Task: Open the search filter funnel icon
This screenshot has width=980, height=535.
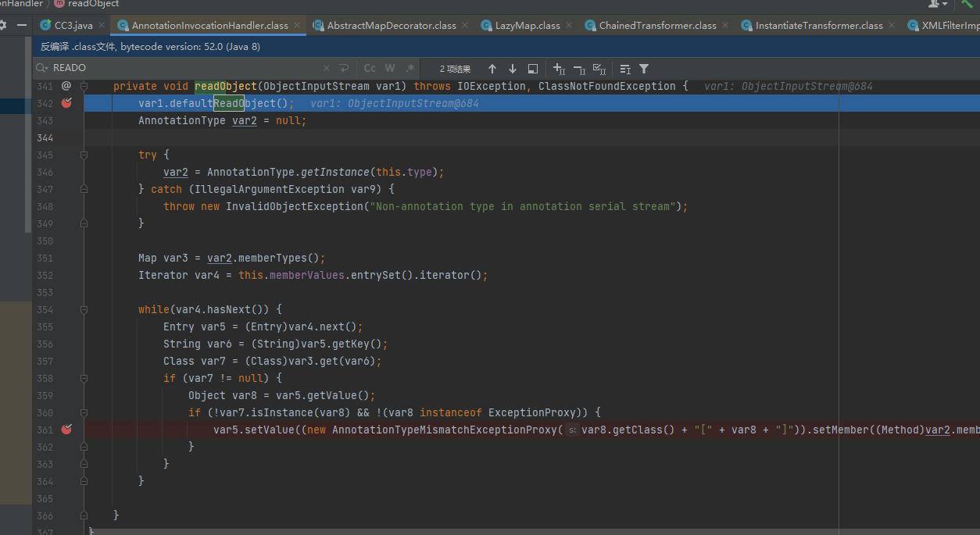Action: pos(644,69)
